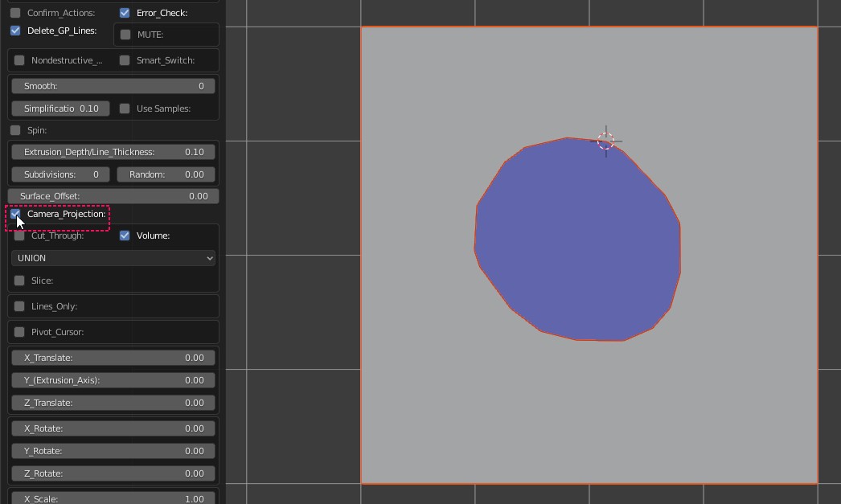
Task: Select the Subdivisions value field
Action: (60, 174)
